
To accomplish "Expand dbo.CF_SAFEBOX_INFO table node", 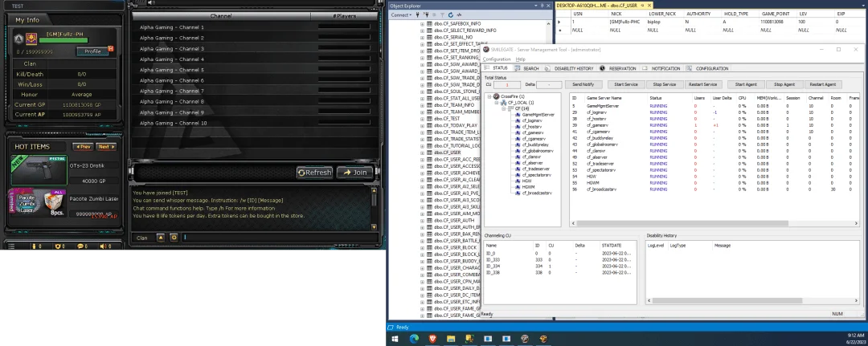I will pos(422,24).
